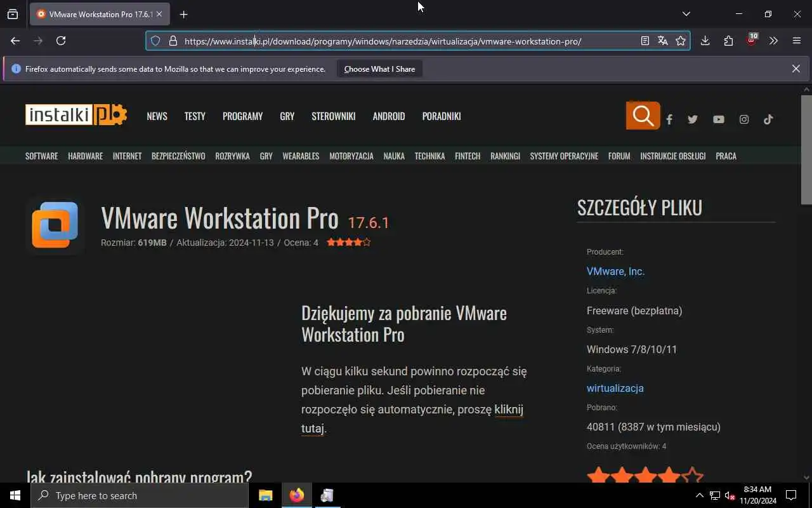The width and height of the screenshot is (812, 508).
Task: Open the ANDROID menu item
Action: coord(389,116)
